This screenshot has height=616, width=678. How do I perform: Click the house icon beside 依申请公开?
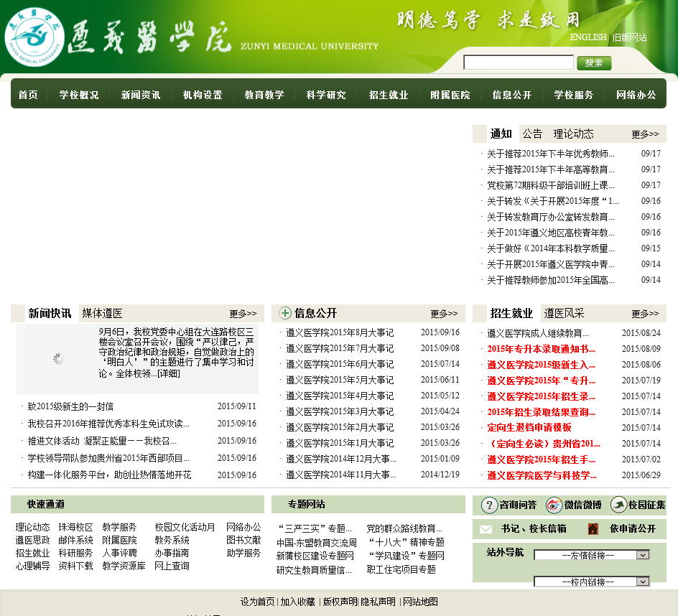tap(593, 528)
